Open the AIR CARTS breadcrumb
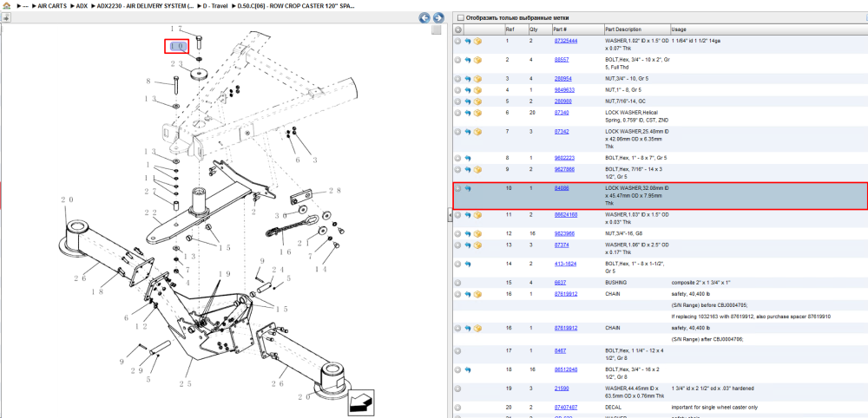Screen dimensions: 868x418 [x=52, y=5]
